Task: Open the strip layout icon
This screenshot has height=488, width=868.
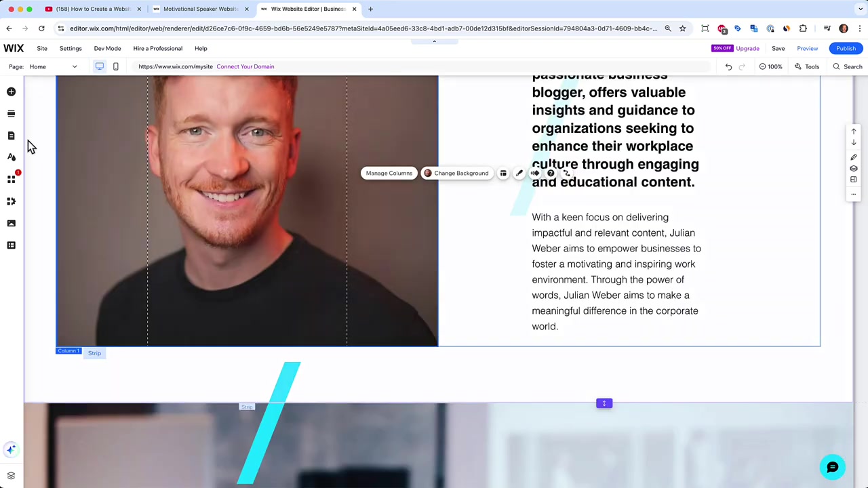Action: click(503, 174)
